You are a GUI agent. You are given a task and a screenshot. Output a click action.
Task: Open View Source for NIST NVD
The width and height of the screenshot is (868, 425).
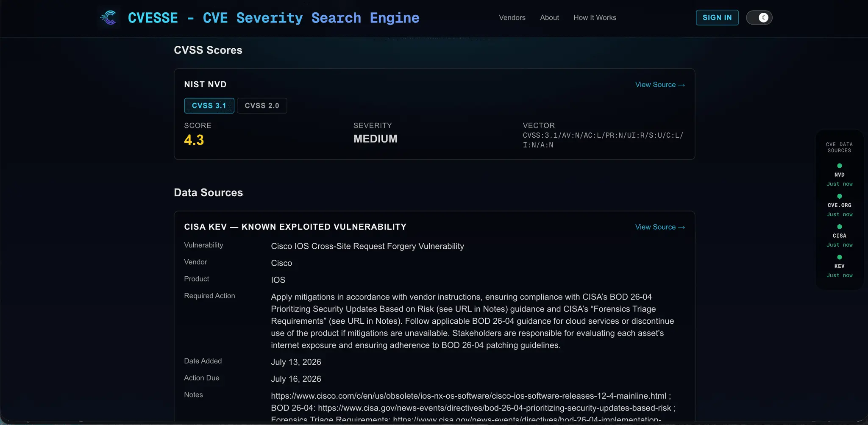click(660, 85)
